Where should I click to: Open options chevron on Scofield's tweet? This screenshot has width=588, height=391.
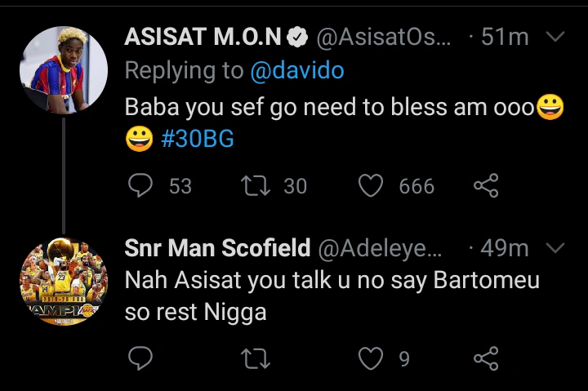coord(555,247)
